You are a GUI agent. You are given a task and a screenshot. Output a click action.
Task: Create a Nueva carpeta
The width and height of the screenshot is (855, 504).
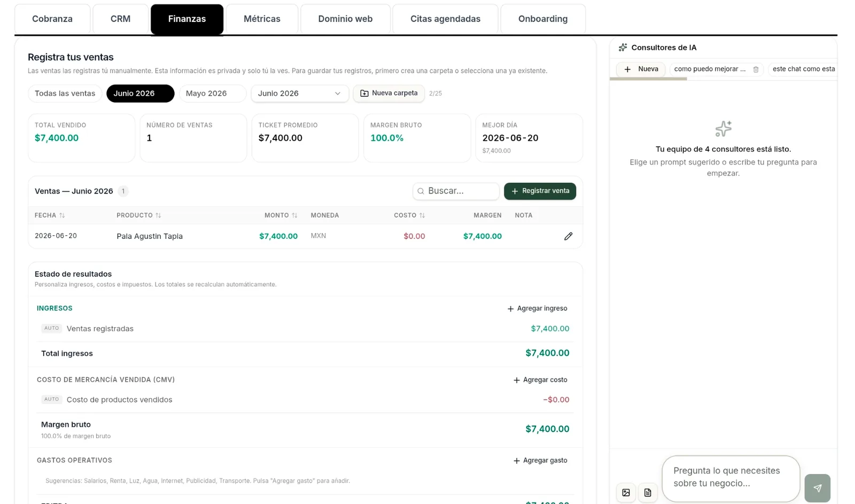(x=388, y=94)
